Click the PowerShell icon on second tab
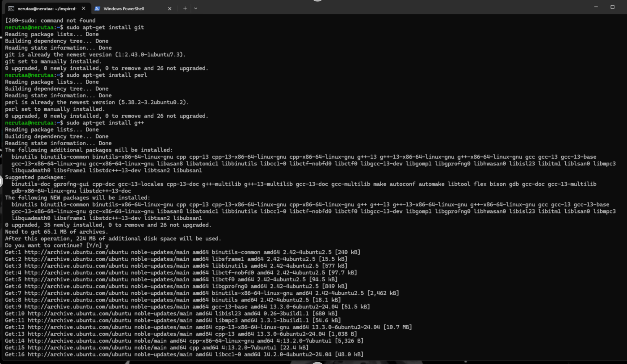Image resolution: width=627 pixels, height=364 pixels. [97, 8]
